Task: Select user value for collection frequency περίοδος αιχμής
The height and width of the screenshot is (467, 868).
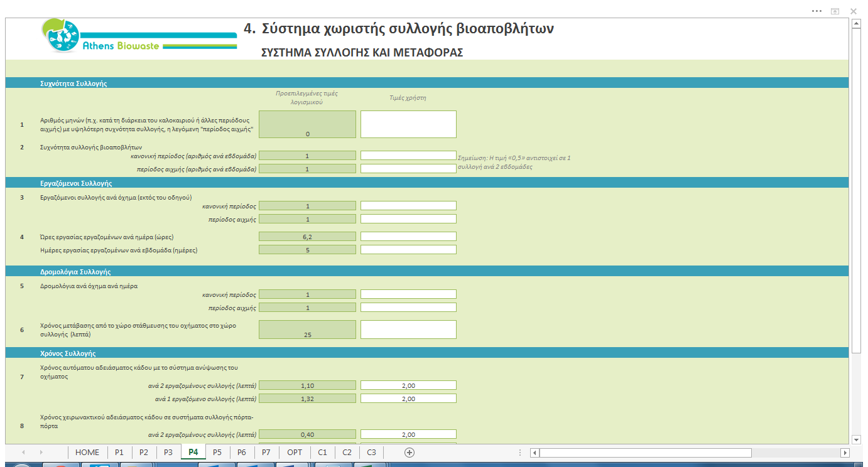Action: (408, 169)
